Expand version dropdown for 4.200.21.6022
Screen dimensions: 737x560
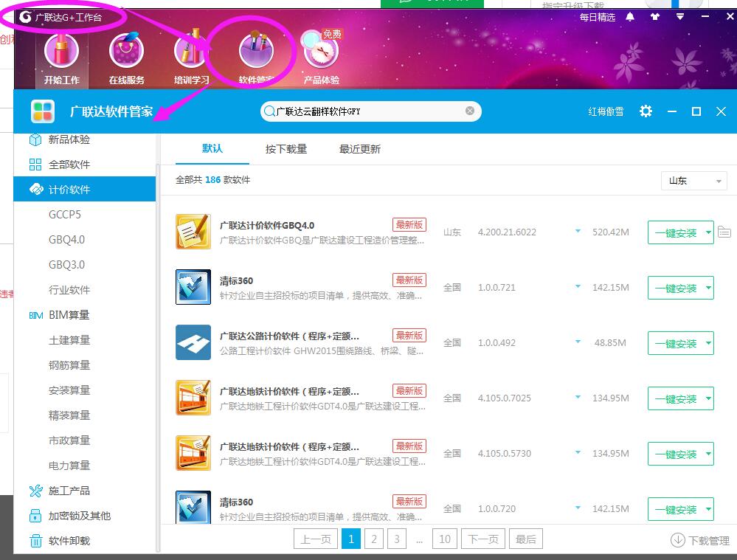pos(578,232)
